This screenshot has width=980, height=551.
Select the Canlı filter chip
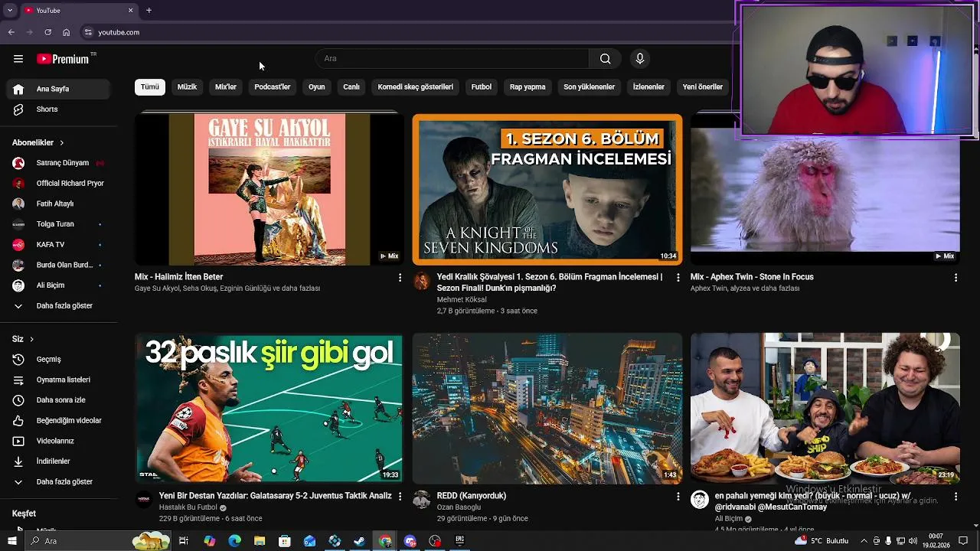[x=351, y=86]
